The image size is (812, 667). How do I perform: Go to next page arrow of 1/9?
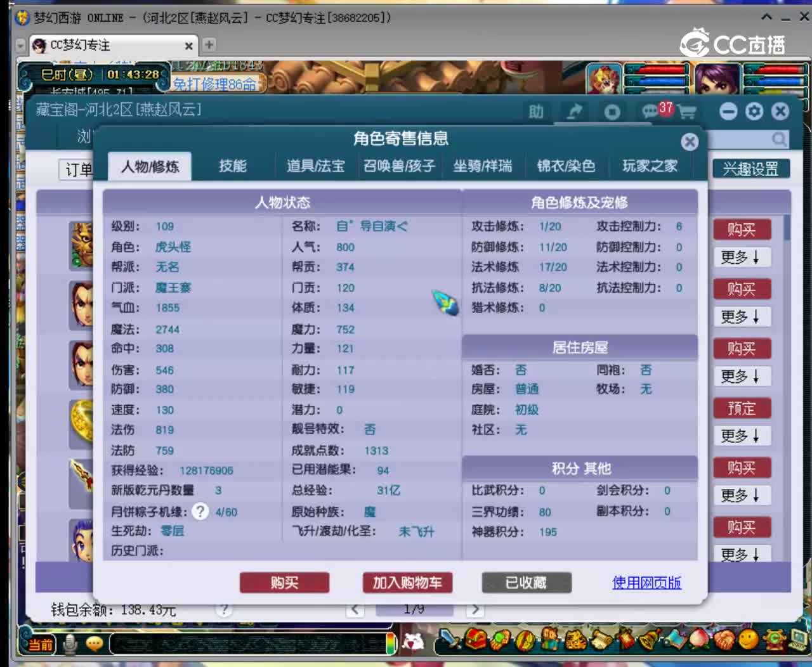[x=475, y=609]
